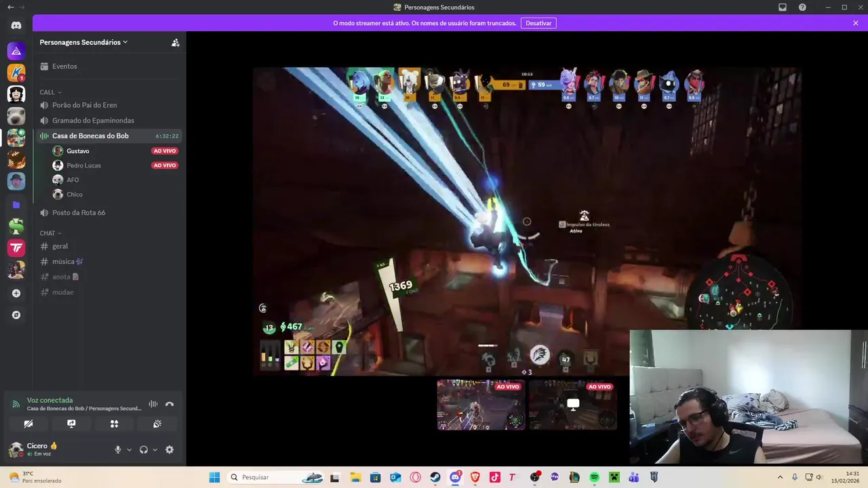
Task: Open the anota text channel
Action: click(x=108, y=277)
